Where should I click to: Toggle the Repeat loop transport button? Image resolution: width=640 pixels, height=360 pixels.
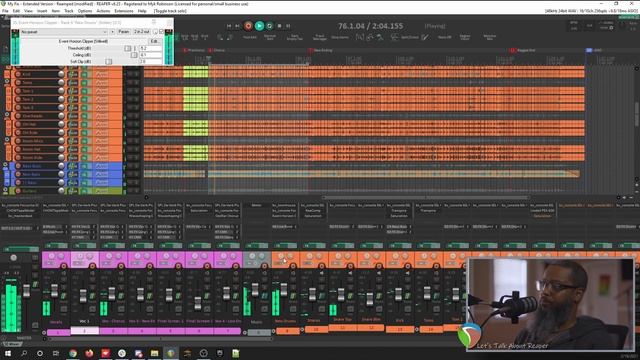point(269,26)
